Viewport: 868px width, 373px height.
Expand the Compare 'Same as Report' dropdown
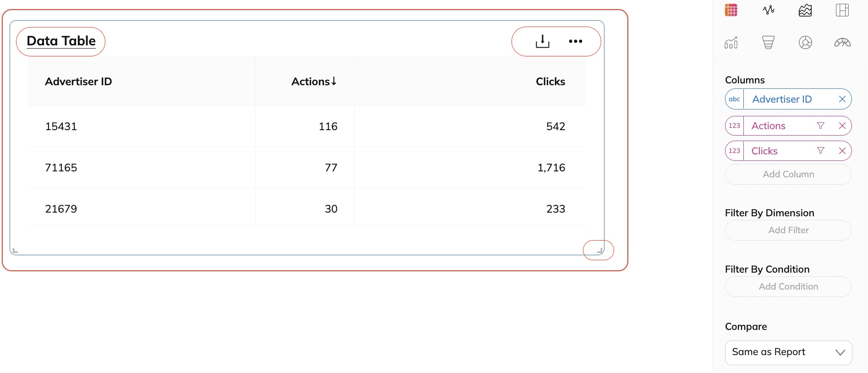pos(788,352)
